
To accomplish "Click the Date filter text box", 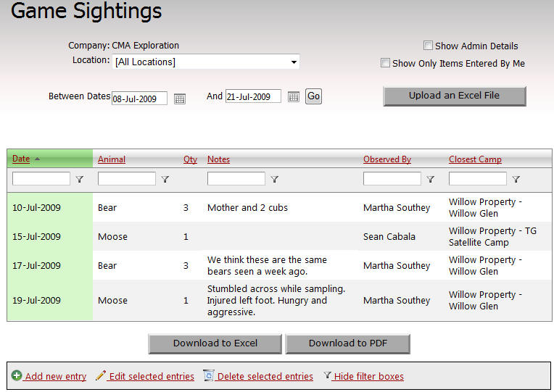I will tap(41, 179).
